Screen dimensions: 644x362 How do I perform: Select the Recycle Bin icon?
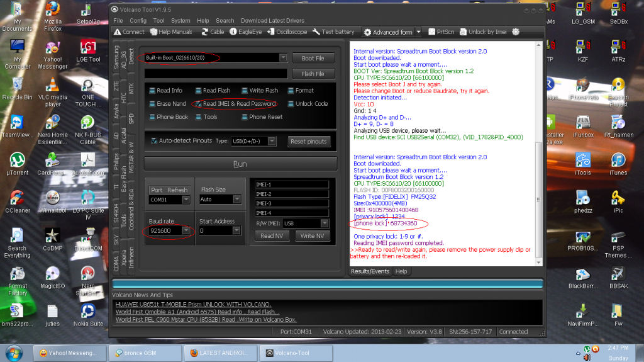pyautogui.click(x=17, y=88)
